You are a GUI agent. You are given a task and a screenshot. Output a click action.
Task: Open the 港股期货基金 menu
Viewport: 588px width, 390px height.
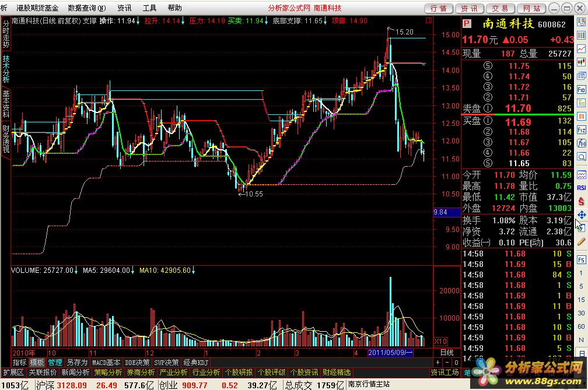tap(37, 8)
